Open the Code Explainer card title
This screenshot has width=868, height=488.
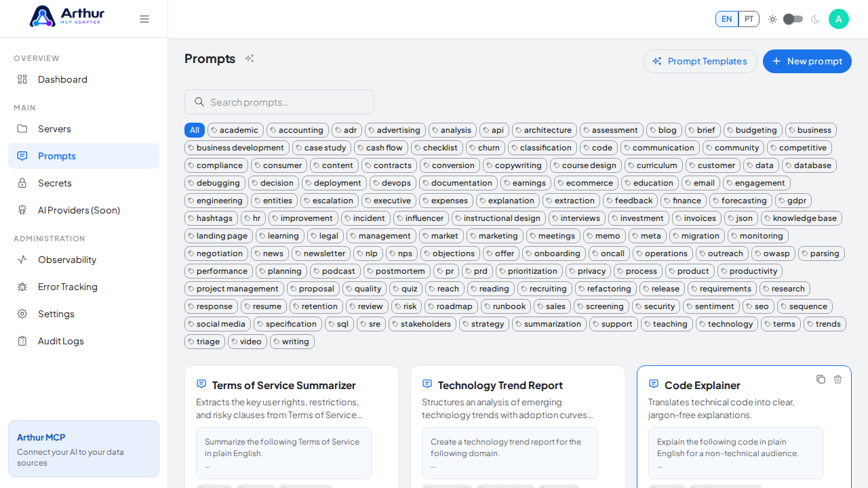(x=703, y=385)
